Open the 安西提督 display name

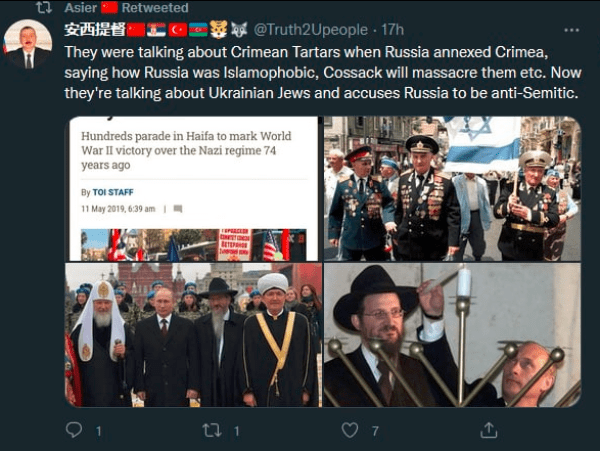pos(95,29)
